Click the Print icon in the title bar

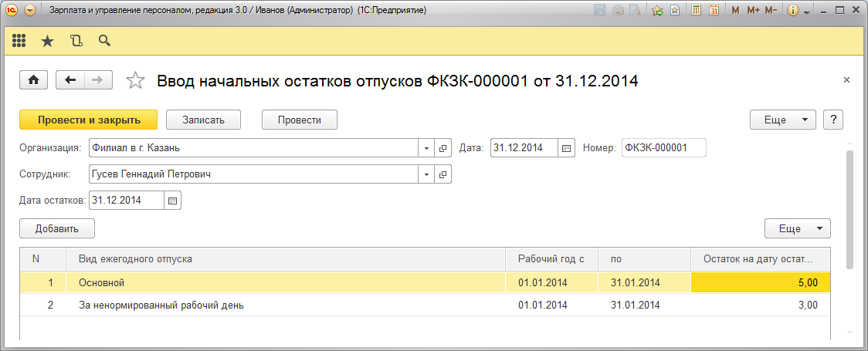619,11
